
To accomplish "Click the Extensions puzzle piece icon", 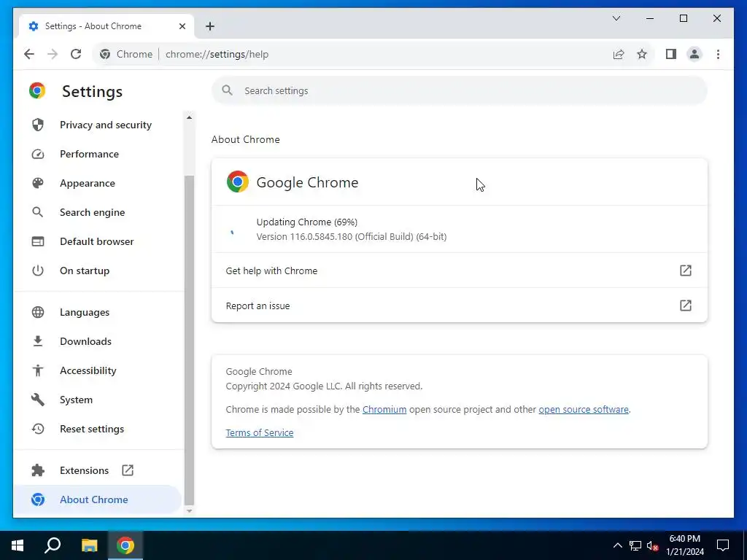I will (x=38, y=470).
